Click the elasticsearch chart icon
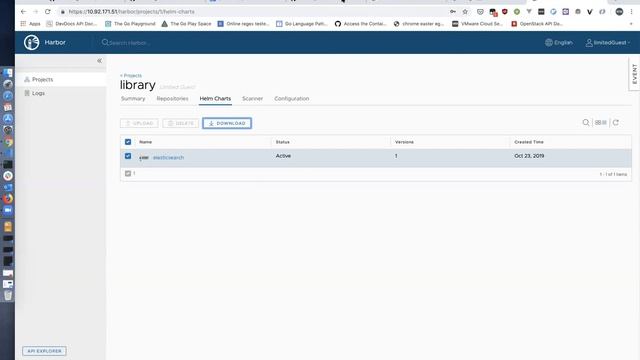 click(x=144, y=158)
